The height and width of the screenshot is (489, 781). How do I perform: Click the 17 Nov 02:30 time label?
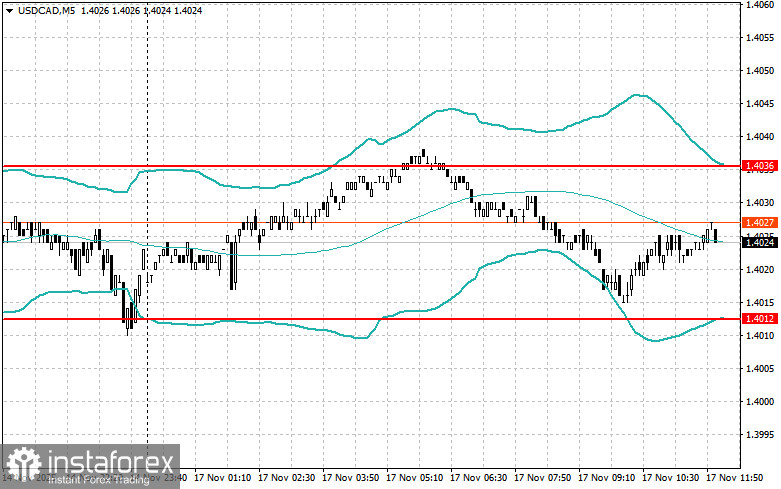tap(286, 478)
